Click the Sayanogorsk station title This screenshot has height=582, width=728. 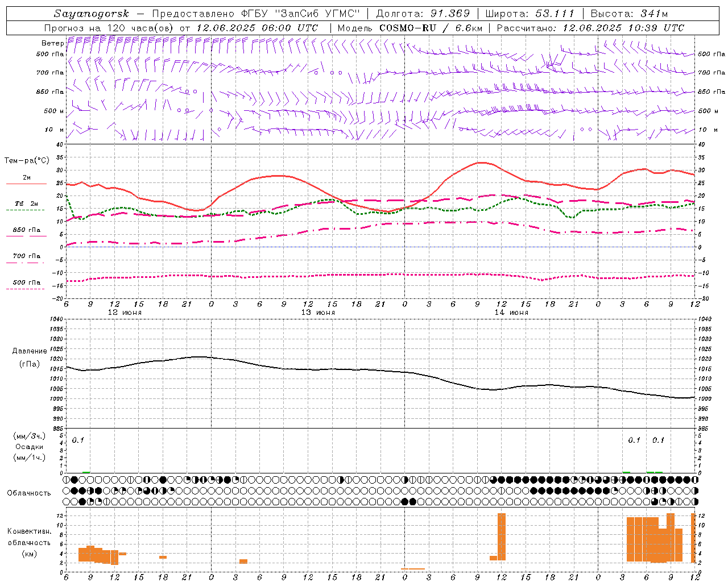[x=92, y=14]
